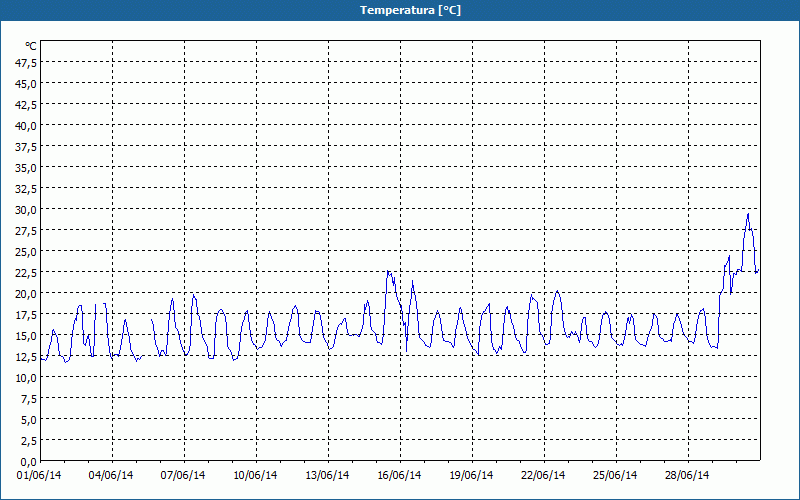
Task: Select the 12,5 y-axis value
Action: [27, 357]
